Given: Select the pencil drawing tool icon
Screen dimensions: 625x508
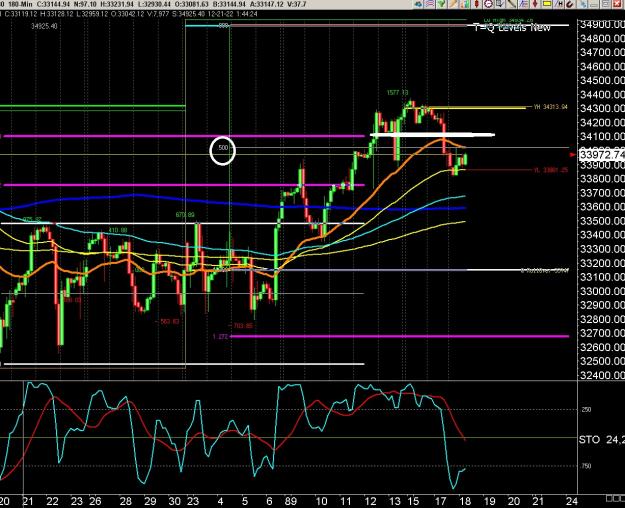Looking at the screenshot, I should pyautogui.click(x=453, y=4).
